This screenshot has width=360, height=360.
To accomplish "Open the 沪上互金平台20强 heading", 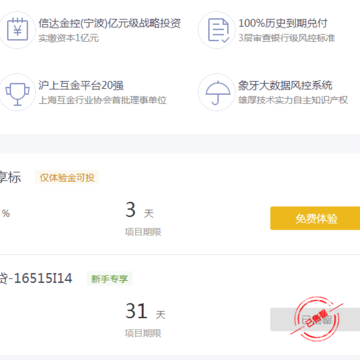I will 81,85.
